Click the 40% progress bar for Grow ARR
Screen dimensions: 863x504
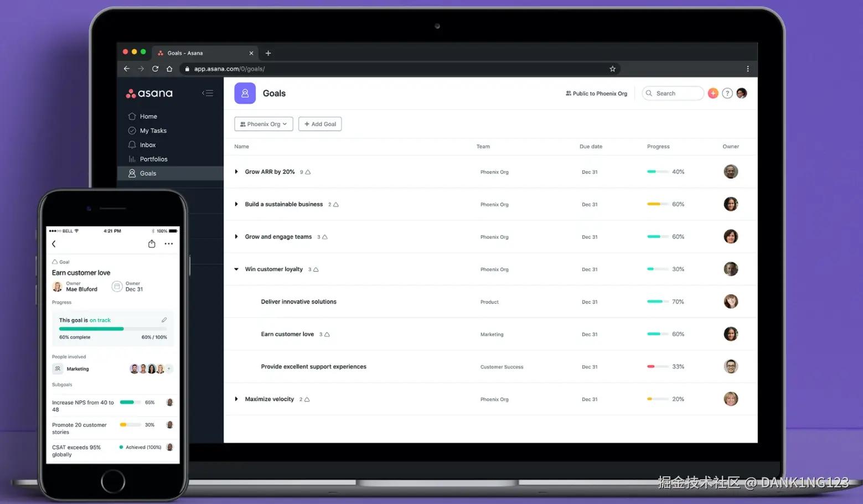coord(658,172)
